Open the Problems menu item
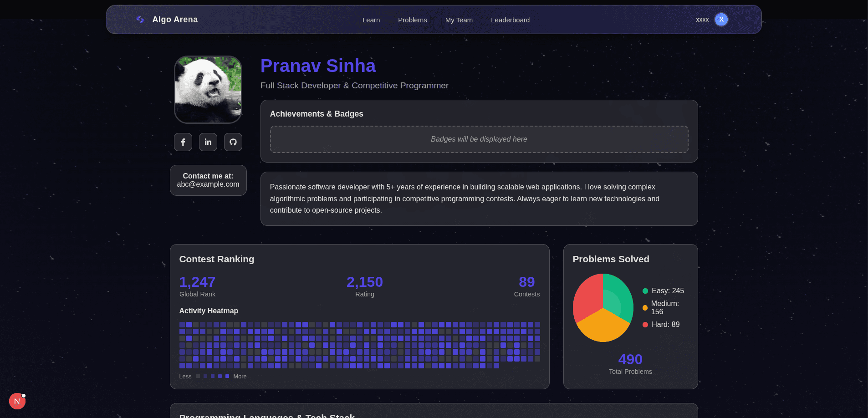The width and height of the screenshot is (868, 418). tap(412, 20)
